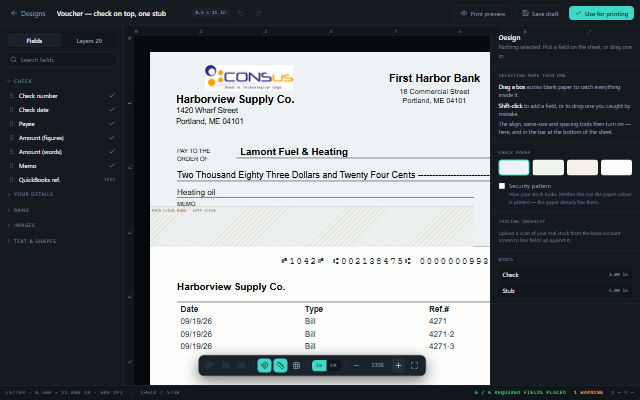
Task: Click the 135% zoom level
Action: pos(378,365)
